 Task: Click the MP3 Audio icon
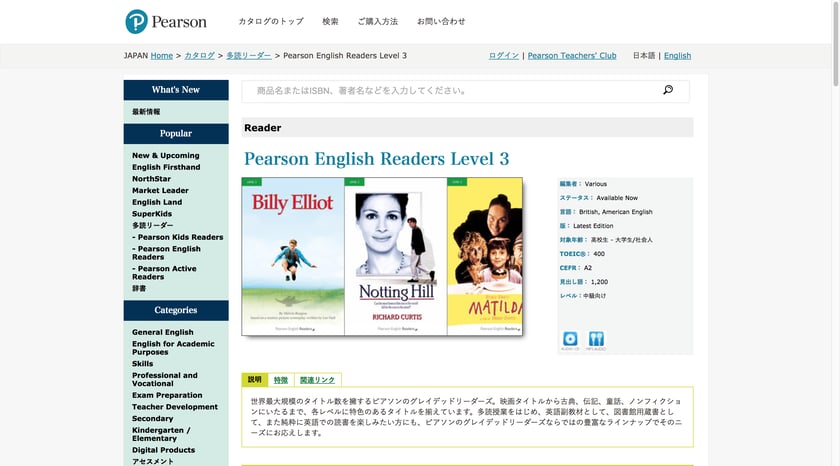[x=596, y=340]
